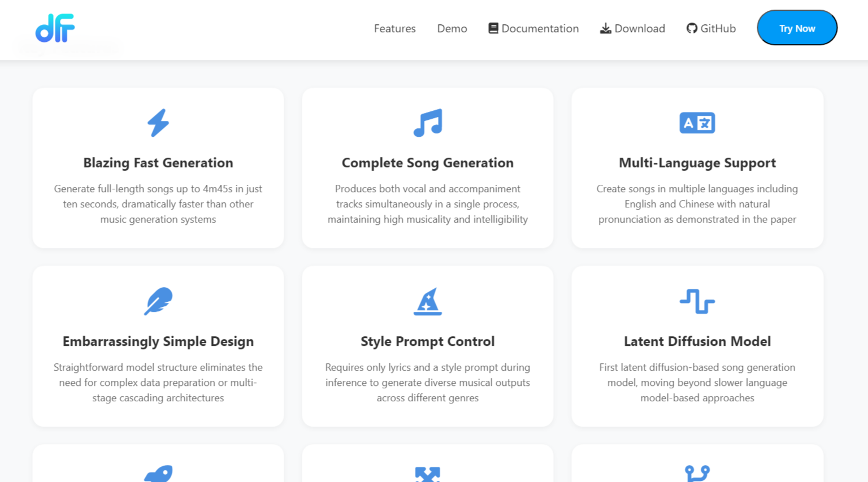The width and height of the screenshot is (868, 482).
Task: Click the wizard hat icon
Action: 428,301
